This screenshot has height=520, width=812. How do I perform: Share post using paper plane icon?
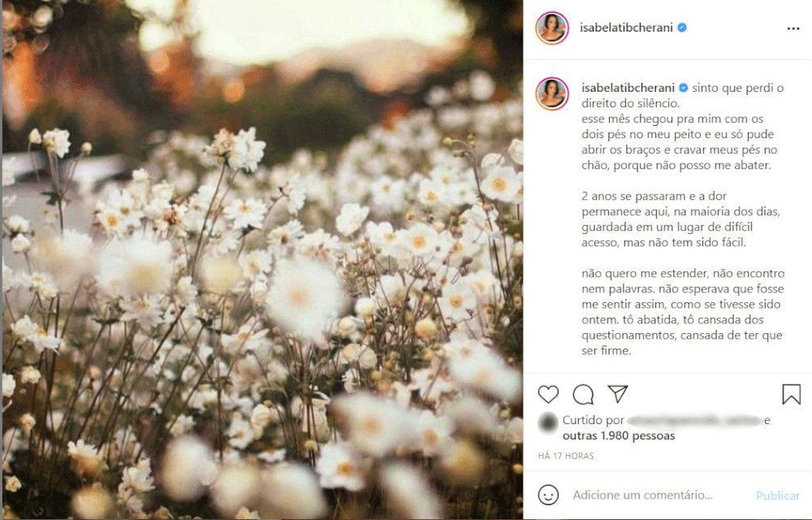coord(618,393)
